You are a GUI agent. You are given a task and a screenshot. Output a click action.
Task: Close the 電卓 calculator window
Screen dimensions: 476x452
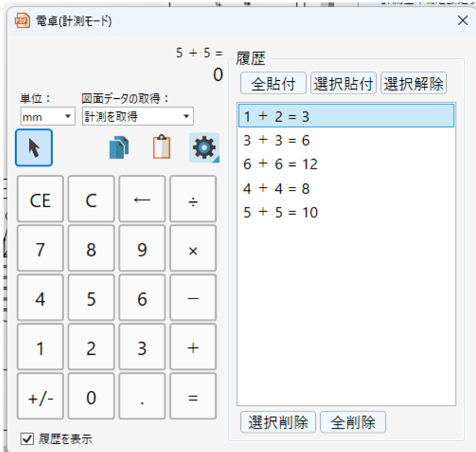[x=462, y=21]
